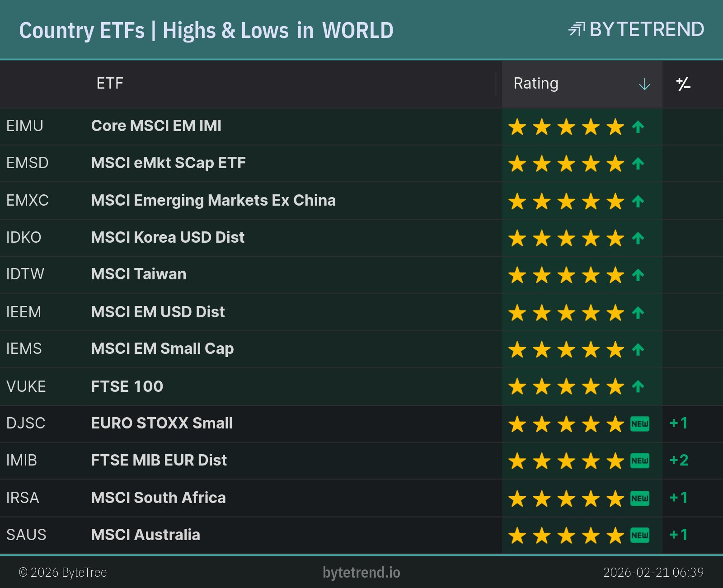
Task: Click the up arrow in EIMU row
Action: click(x=638, y=127)
